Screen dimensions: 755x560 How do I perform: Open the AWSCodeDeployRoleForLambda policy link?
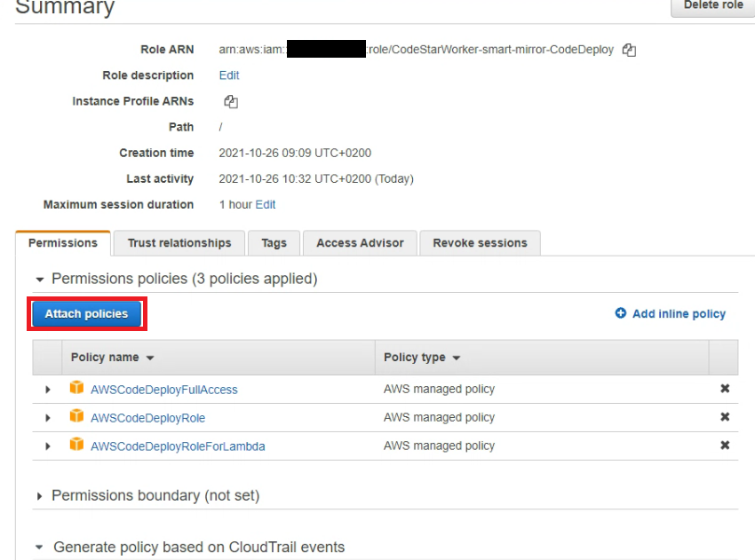click(178, 446)
